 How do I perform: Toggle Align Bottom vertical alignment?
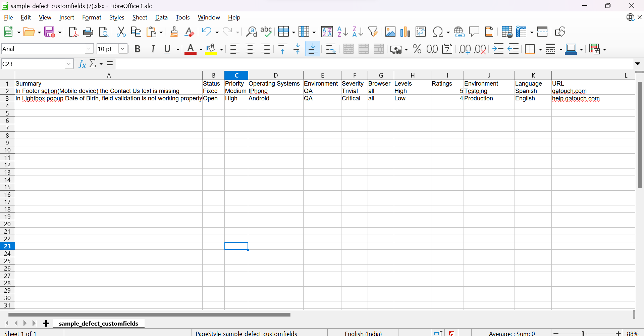(x=313, y=49)
